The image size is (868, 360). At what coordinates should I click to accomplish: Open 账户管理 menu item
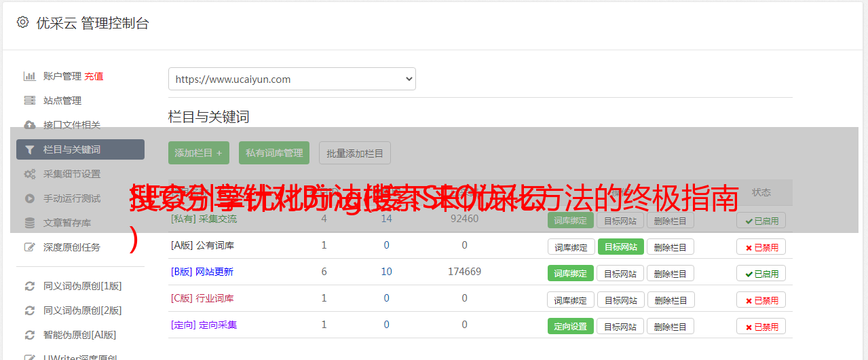pyautogui.click(x=62, y=76)
